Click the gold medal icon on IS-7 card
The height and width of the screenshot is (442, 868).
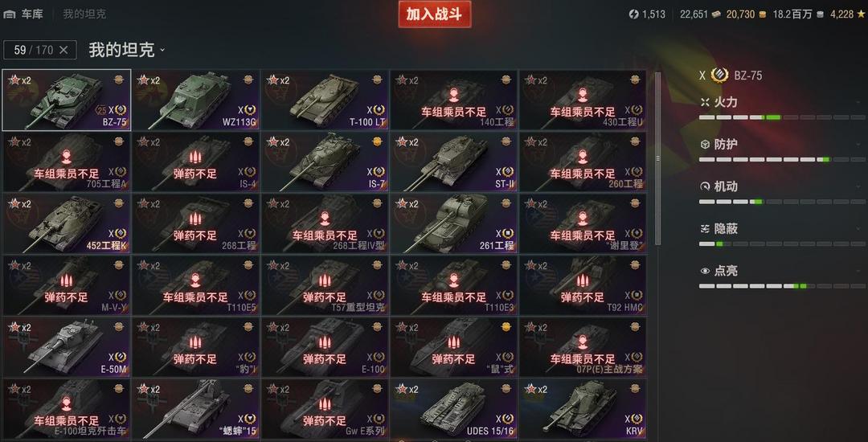[x=378, y=141]
